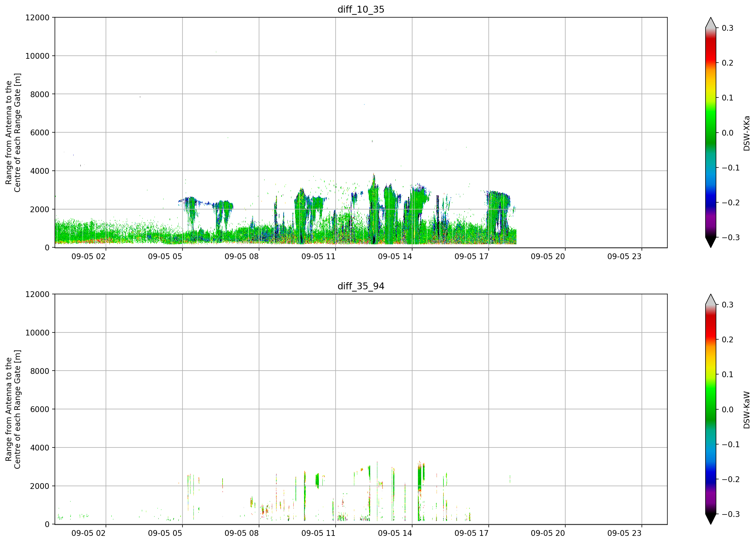756x543 pixels.
Task: Click the 2000 y-tick of the diff_10_35 plot
Action: click(x=40, y=209)
